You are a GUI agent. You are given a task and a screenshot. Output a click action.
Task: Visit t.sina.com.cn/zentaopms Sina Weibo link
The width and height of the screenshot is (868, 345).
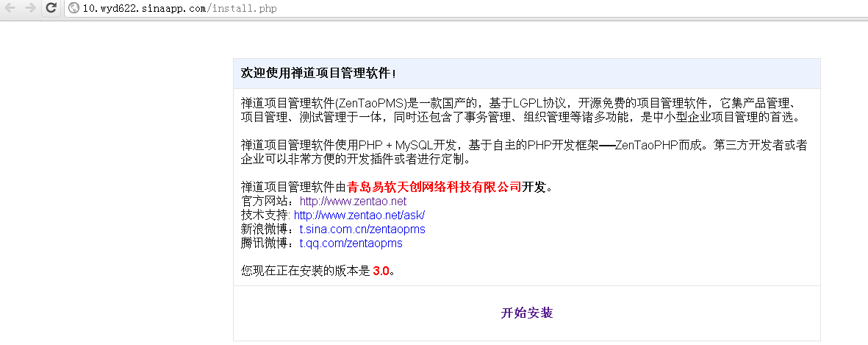[x=362, y=230]
